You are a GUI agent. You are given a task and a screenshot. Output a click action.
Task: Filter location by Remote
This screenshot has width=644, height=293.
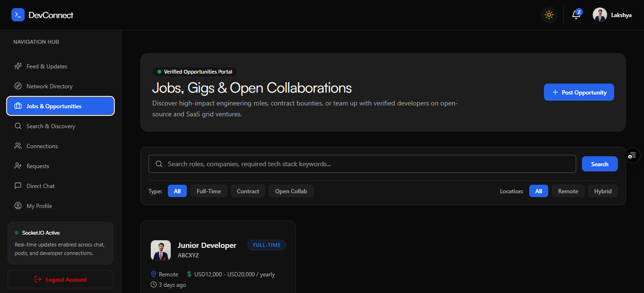(568, 191)
